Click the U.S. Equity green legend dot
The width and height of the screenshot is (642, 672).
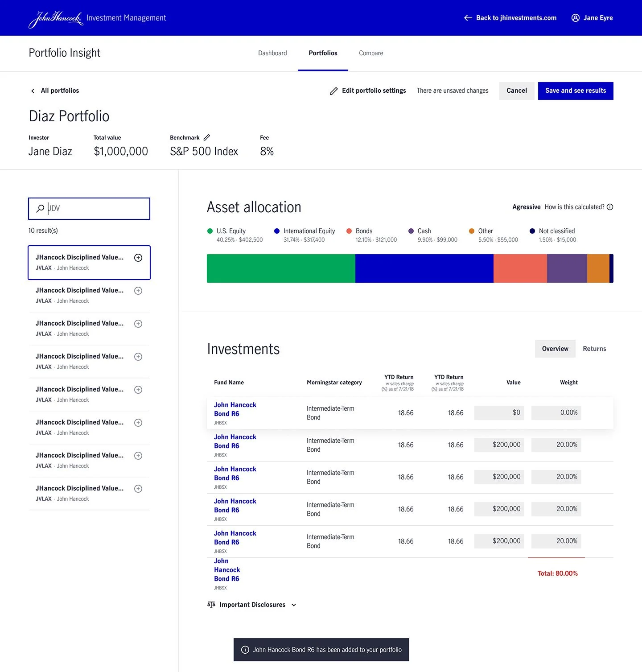point(210,231)
